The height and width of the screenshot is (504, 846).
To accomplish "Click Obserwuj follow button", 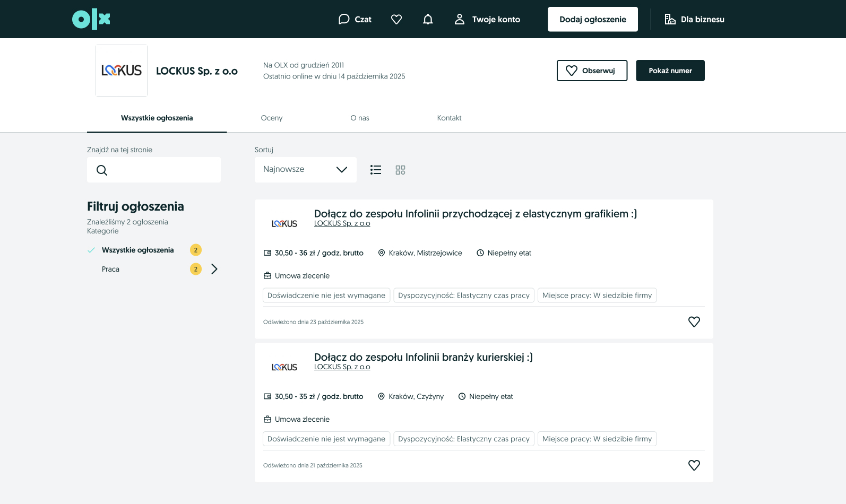I will tap(592, 71).
